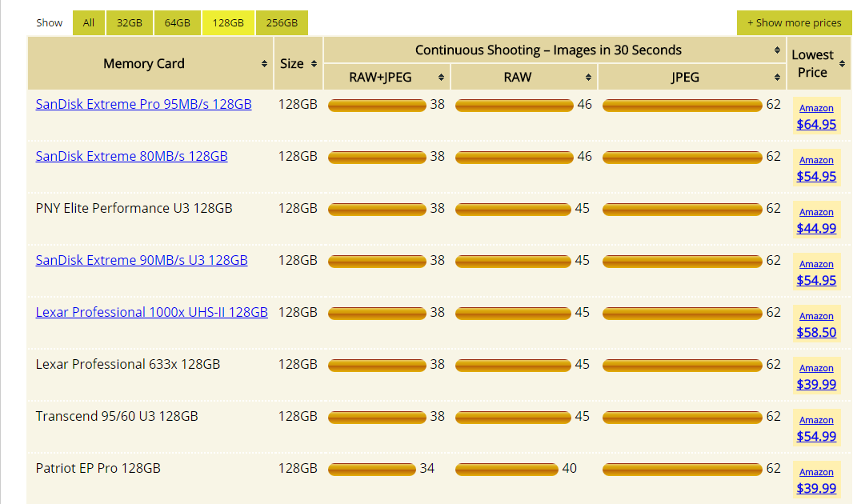Viewport: 865px width, 504px height.
Task: Show all card sizes with All filter
Action: pos(88,23)
